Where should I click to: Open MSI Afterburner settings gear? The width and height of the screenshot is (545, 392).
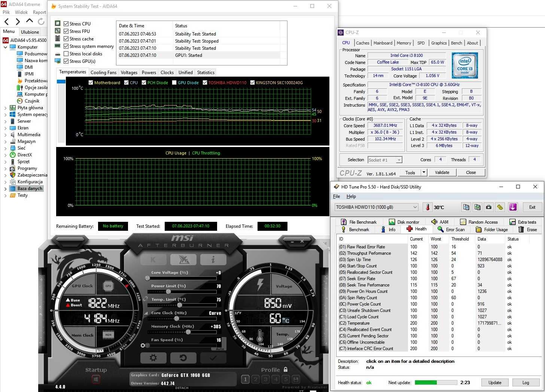click(x=153, y=358)
